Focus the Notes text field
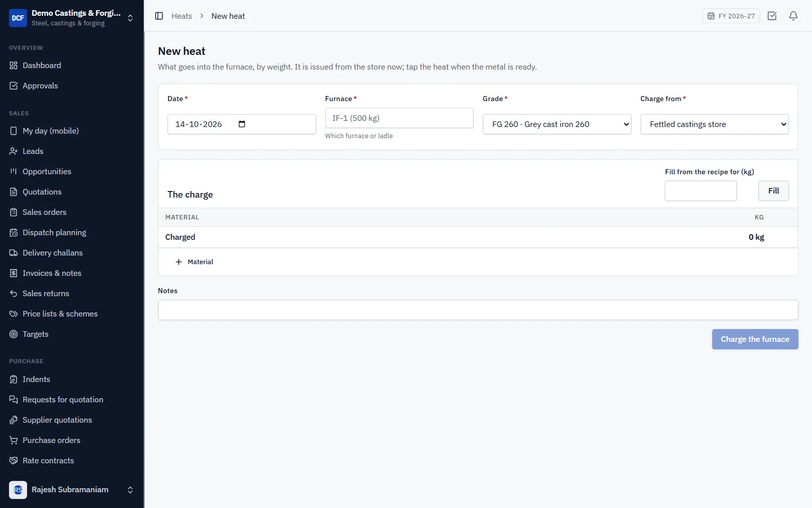Viewport: 812px width, 508px height. (x=478, y=310)
